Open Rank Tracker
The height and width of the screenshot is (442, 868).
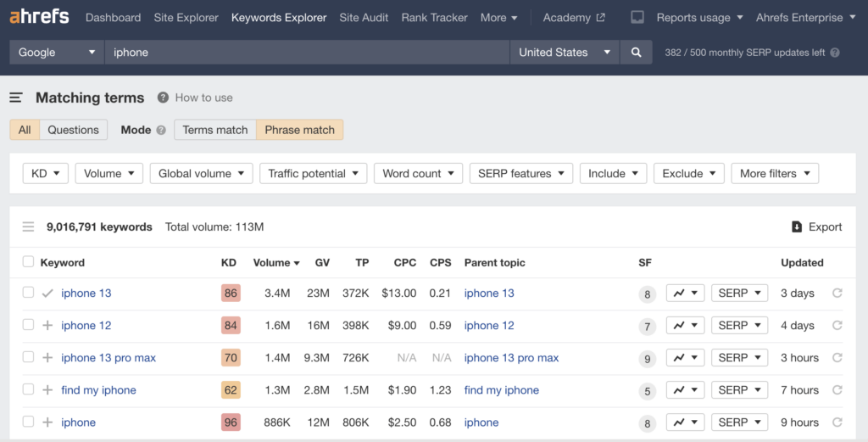[435, 17]
